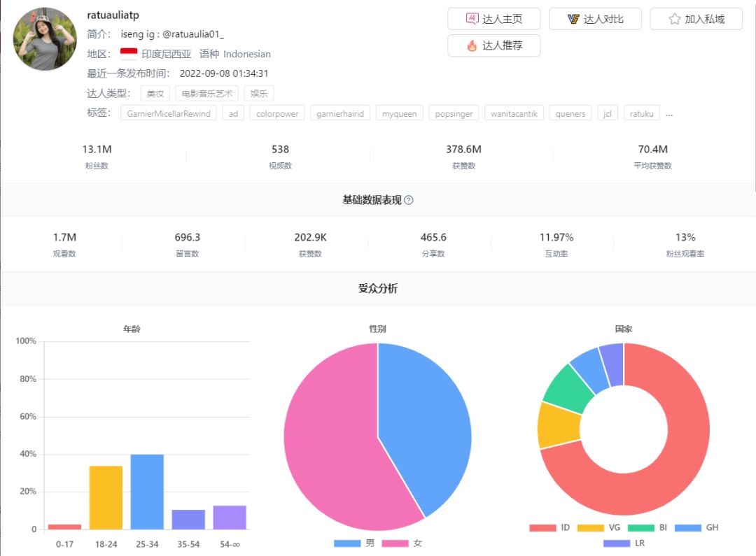Open the ratuauliatp profile avatar
756x556 pixels.
pos(45,39)
